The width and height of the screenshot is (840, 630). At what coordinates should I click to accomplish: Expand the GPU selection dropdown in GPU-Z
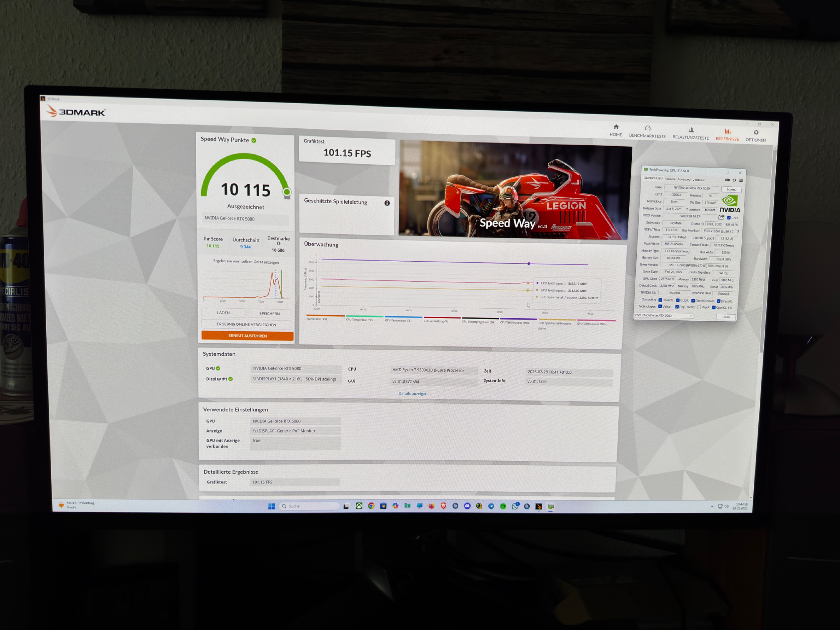click(690, 316)
